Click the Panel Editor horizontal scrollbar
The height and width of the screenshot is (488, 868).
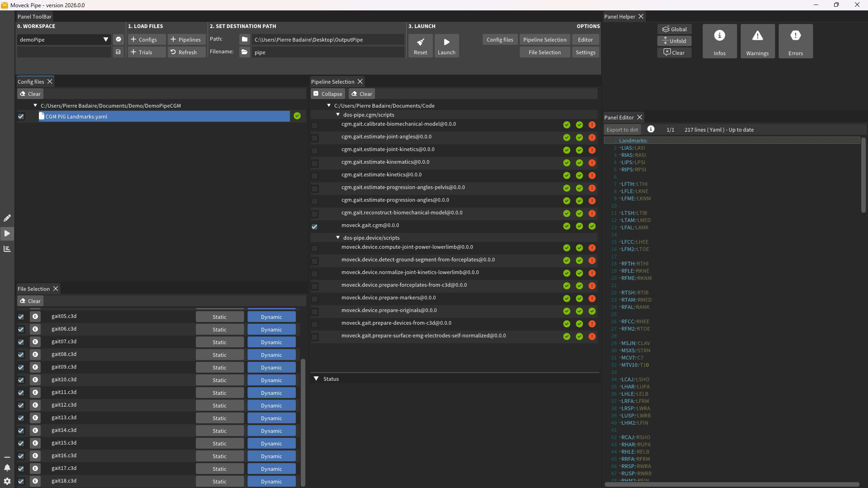coord(731,484)
